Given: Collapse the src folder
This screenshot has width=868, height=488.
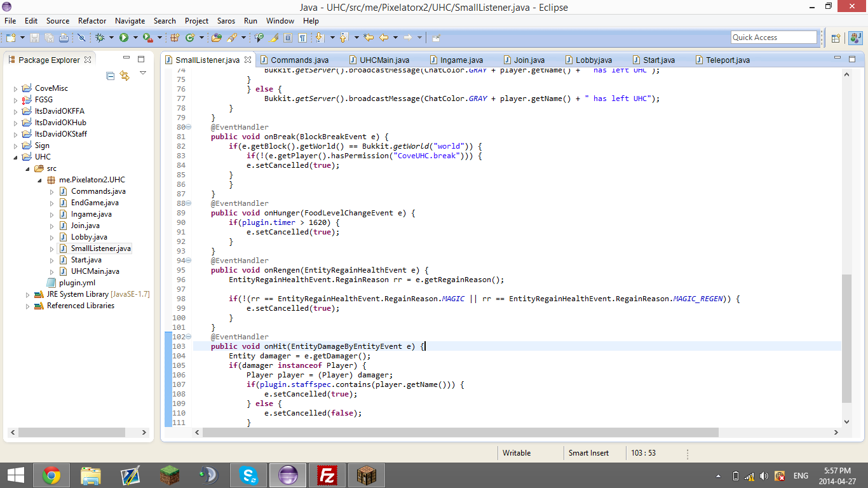Looking at the screenshot, I should [27, 168].
